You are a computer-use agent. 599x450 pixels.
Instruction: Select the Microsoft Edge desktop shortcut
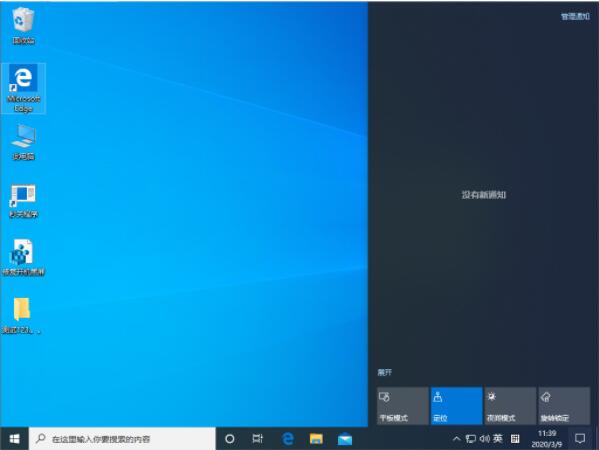coord(23,89)
